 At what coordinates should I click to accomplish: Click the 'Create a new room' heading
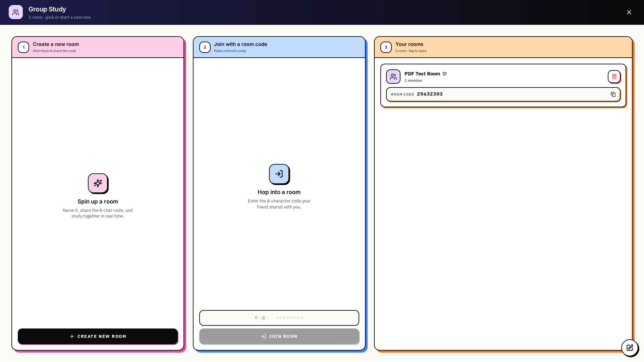coord(56,44)
